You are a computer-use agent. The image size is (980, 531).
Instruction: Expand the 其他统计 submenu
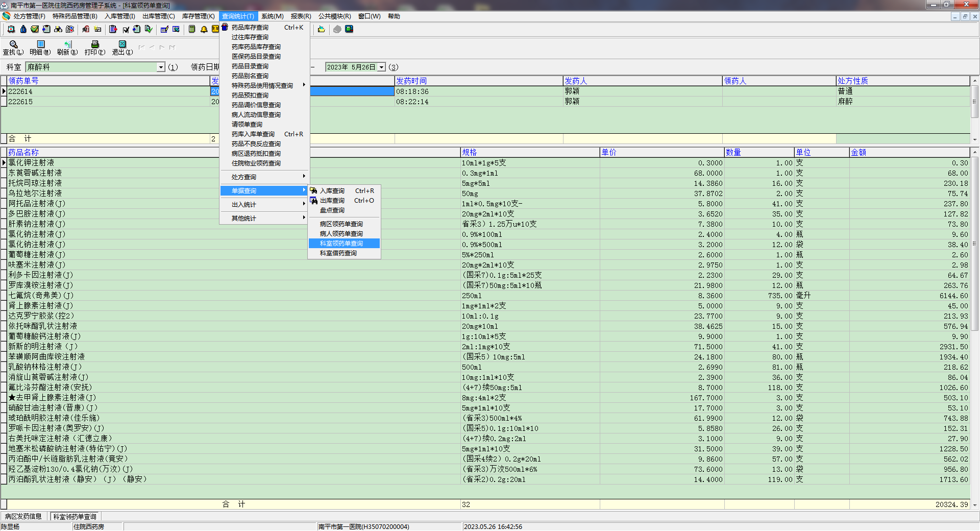[264, 219]
